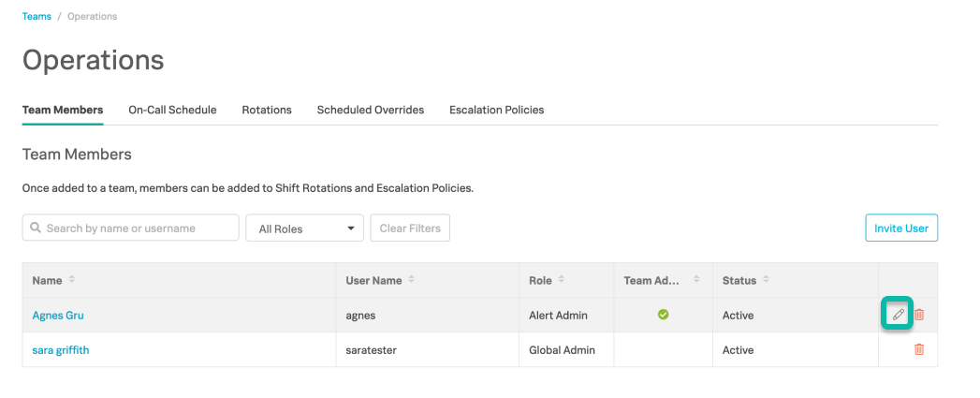Focus the search by name field
980x398 pixels.
[x=131, y=228]
